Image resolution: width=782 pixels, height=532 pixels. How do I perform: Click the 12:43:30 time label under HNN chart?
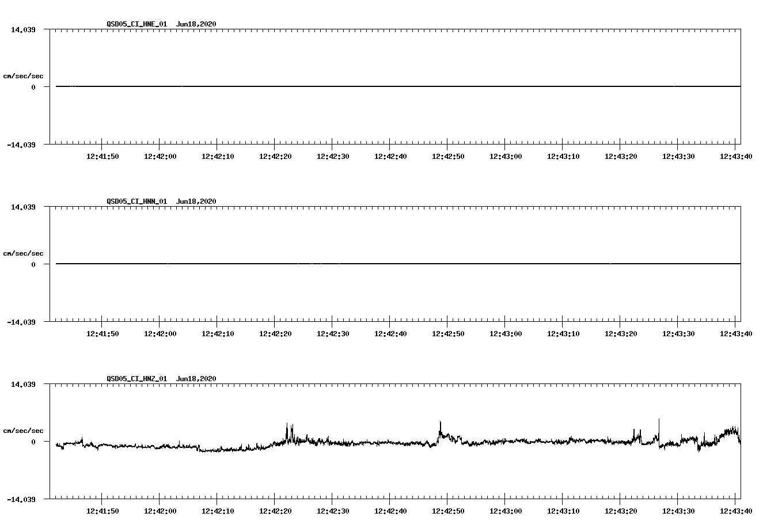point(678,333)
